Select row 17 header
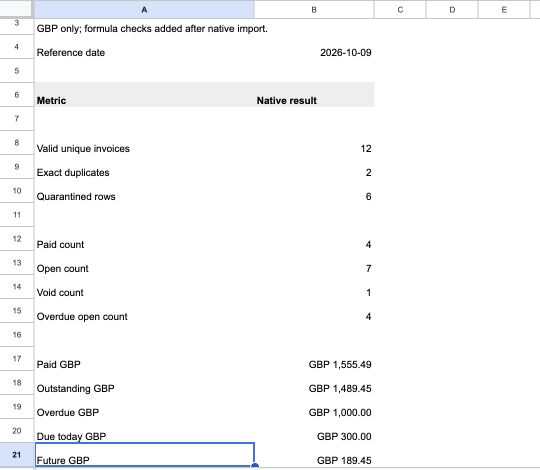The height and width of the screenshot is (470, 540). click(x=17, y=359)
